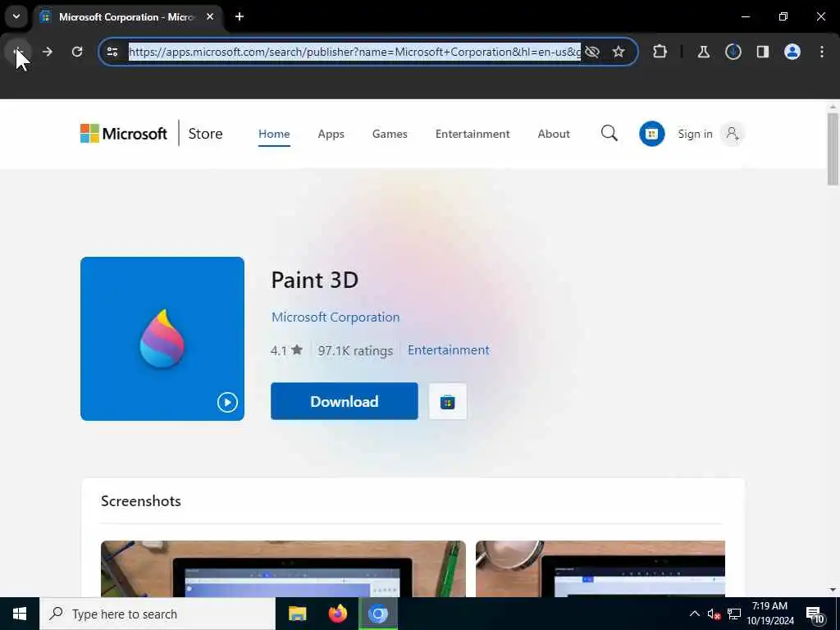Click the page vertical scrollbar thumb
Image resolution: width=840 pixels, height=630 pixels.
(x=833, y=149)
